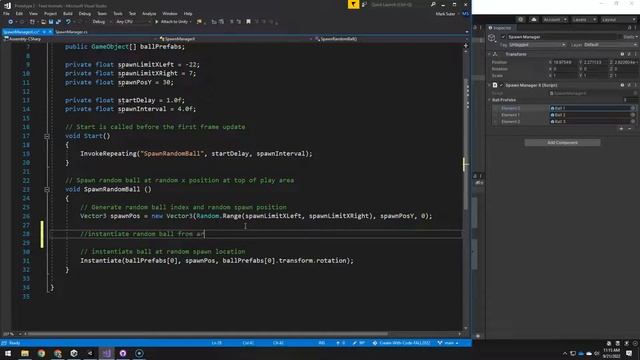Open Unity Hub from the taskbar
The image size is (640, 360).
74,353
